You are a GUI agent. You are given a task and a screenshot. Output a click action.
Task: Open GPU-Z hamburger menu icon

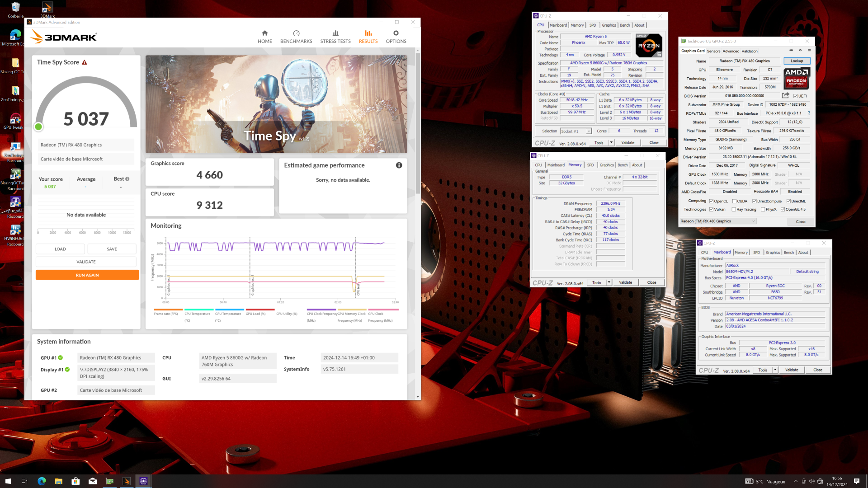[x=809, y=50]
